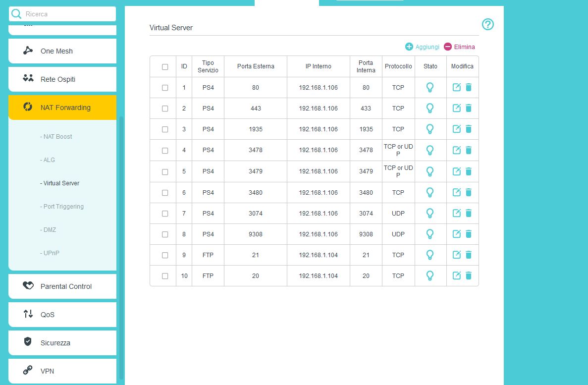Go to the DMZ submenu page
The width and height of the screenshot is (588, 385).
click(49, 230)
